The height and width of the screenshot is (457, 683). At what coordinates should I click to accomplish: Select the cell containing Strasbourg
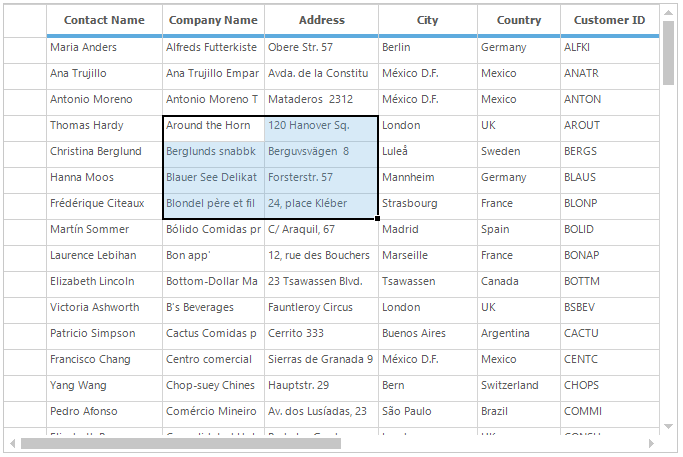pyautogui.click(x=427, y=203)
